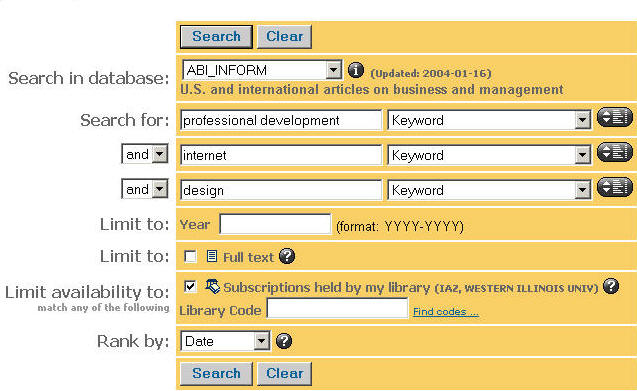This screenshot has width=637, height=391.
Task: Click the top Clear button
Action: tap(284, 37)
